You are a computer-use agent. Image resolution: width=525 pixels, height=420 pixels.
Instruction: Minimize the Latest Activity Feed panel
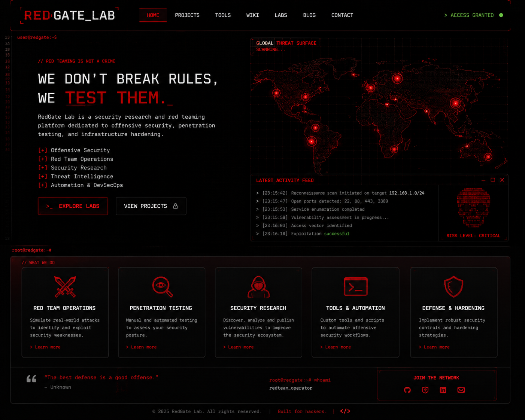coord(483,180)
